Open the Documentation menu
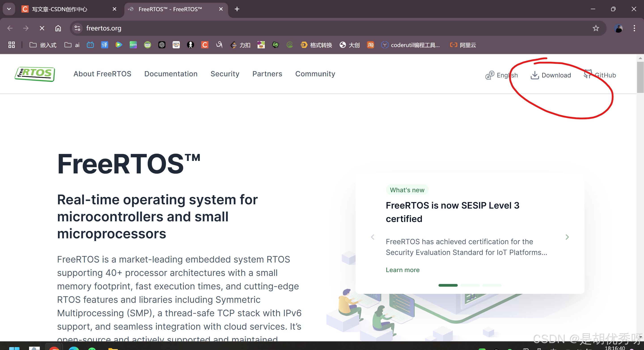The width and height of the screenshot is (644, 350). 171,74
